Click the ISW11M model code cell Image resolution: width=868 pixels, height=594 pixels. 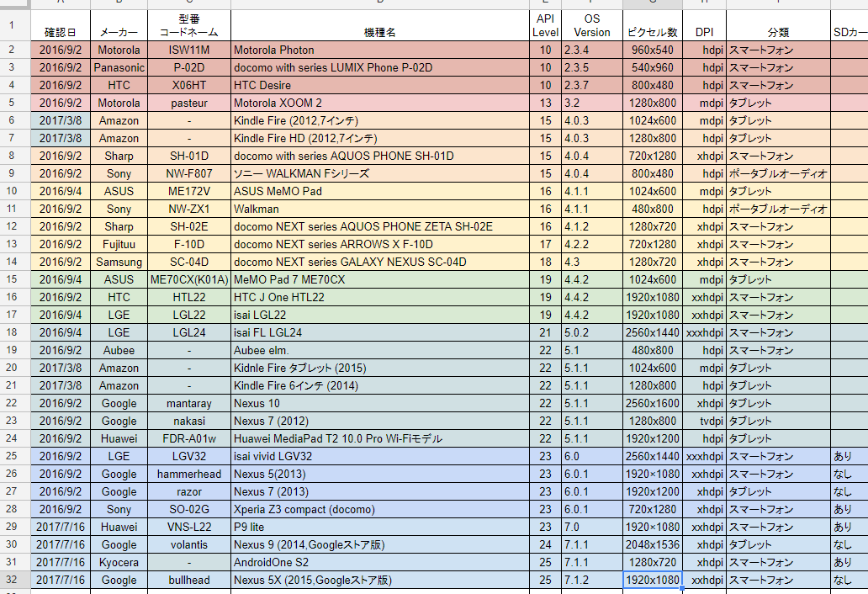click(189, 50)
